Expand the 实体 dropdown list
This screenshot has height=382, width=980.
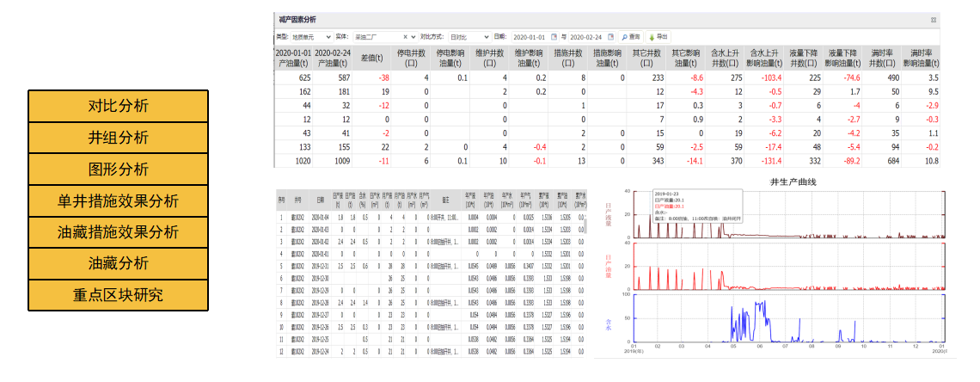click(413, 37)
